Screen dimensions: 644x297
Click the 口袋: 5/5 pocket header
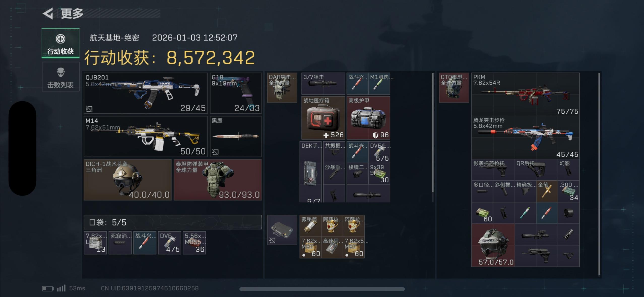[173, 222]
